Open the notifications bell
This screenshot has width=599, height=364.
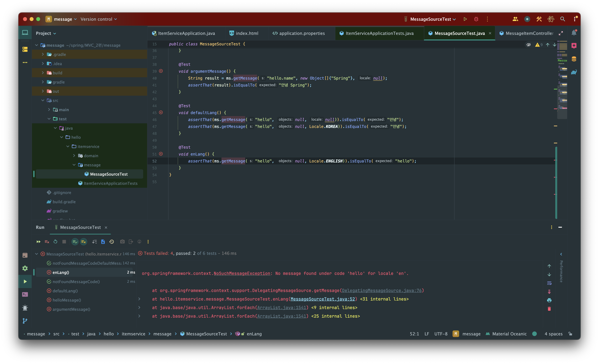[574, 33]
